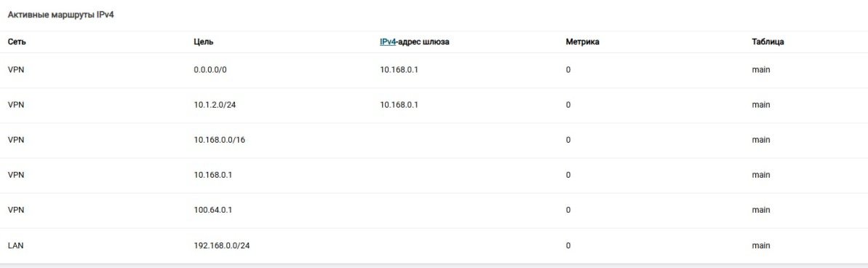Select target cell 100.64.0.1
868x268 pixels.
tap(213, 210)
